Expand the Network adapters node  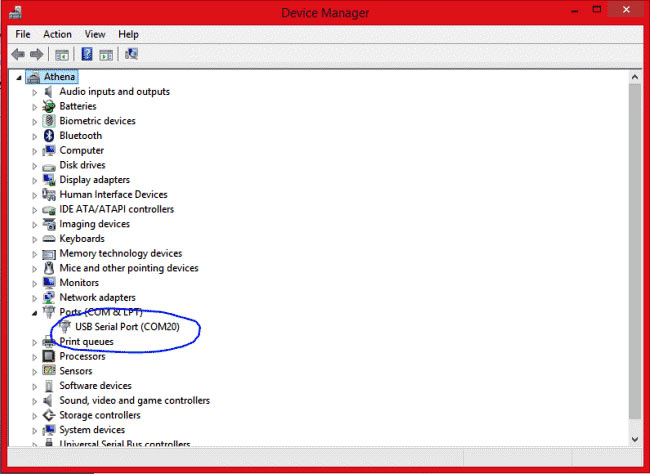click(35, 298)
